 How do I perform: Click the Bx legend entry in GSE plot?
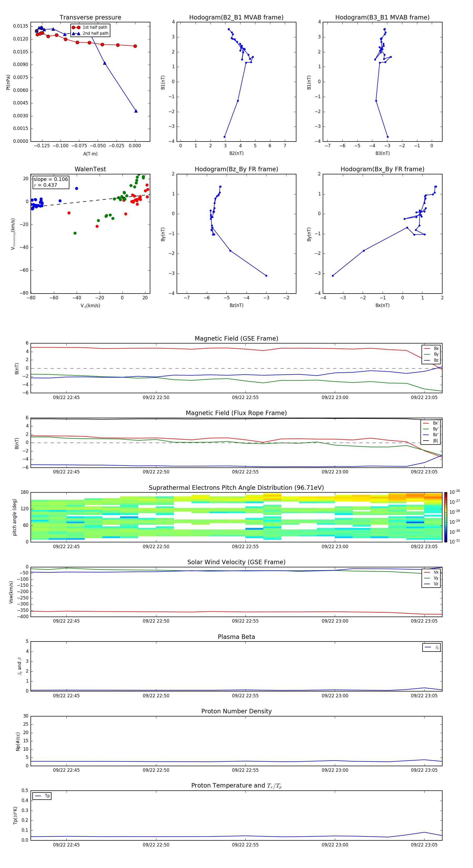click(x=431, y=349)
